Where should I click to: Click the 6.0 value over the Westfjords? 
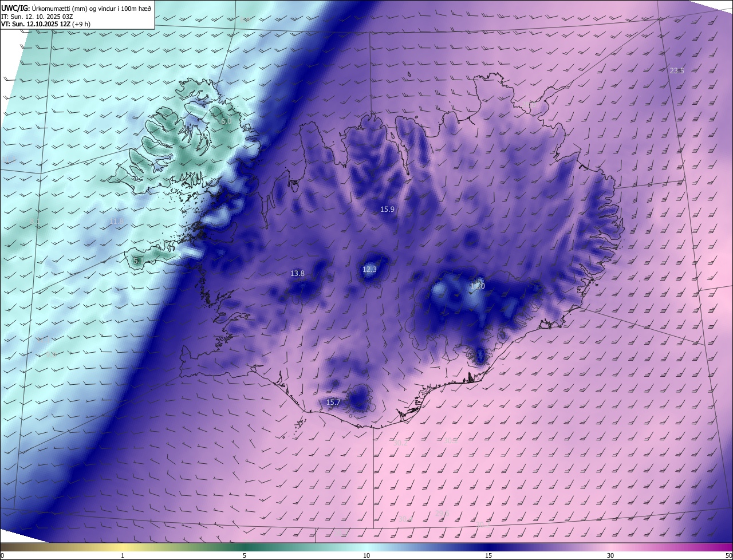[x=226, y=121]
